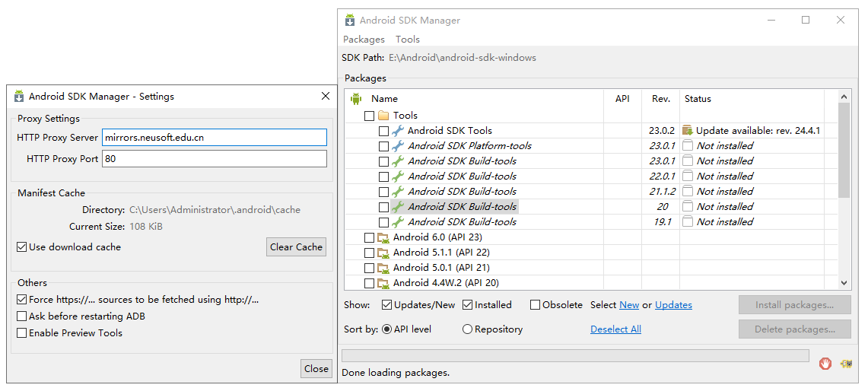Viewport: 868px width, 388px height.
Task: Toggle Use download cache checkbox
Action: point(21,247)
